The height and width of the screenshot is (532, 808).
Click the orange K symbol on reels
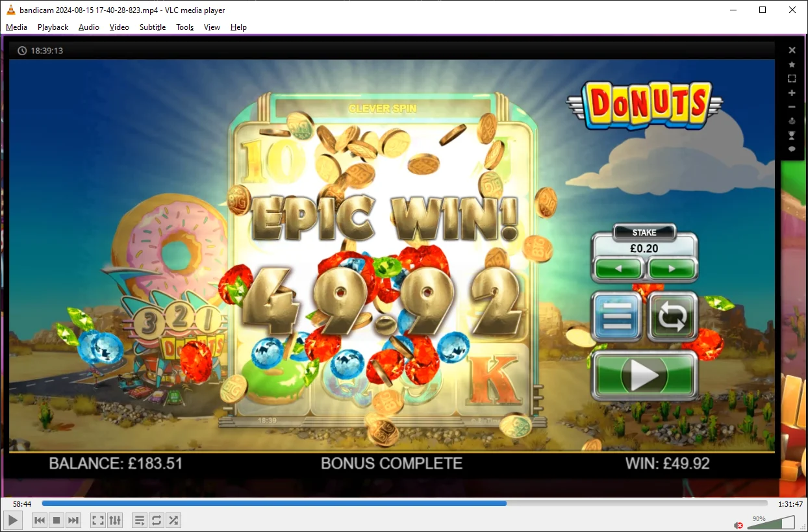495,380
